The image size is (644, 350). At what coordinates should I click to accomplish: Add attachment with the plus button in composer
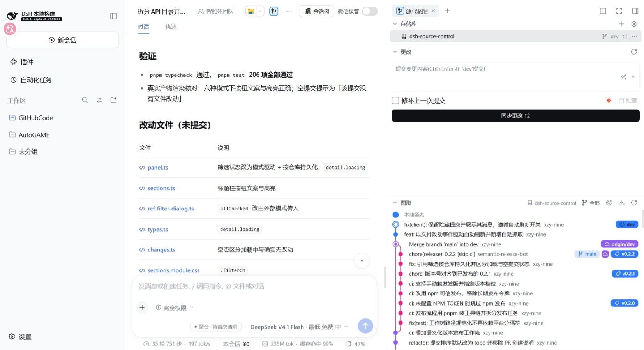(142, 308)
